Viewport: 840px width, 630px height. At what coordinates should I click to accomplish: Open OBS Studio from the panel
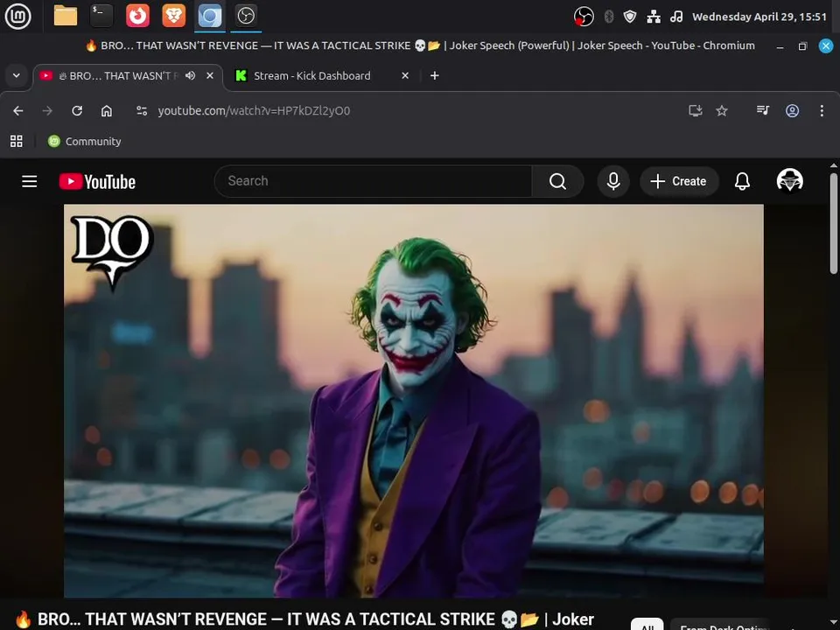(x=246, y=16)
